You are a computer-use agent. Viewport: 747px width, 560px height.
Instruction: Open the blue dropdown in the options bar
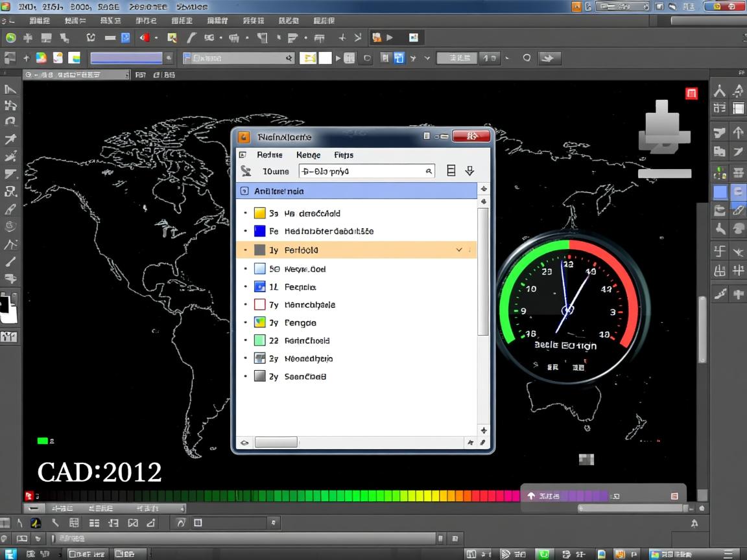[126, 58]
